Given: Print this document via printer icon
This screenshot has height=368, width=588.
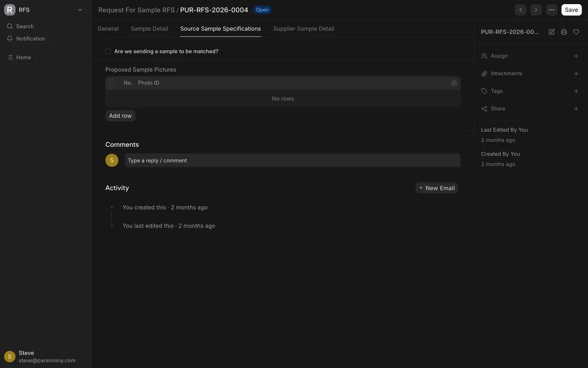Looking at the screenshot, I should pyautogui.click(x=564, y=32).
